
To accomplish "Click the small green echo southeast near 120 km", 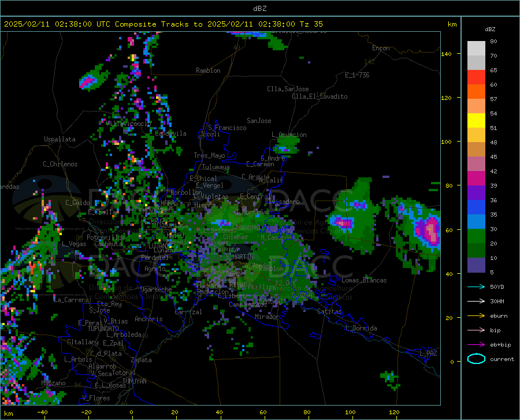I will click(x=391, y=379).
